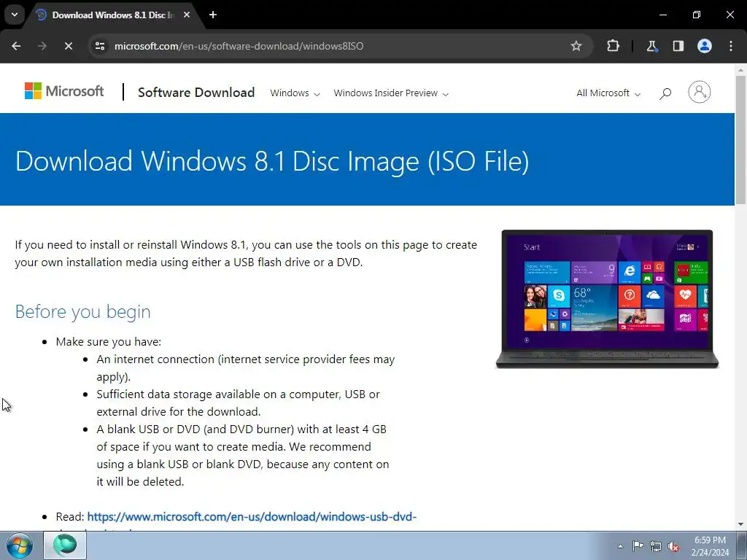This screenshot has width=747, height=560.
Task: Close the Download Windows 8.1 tab
Action: (x=187, y=15)
